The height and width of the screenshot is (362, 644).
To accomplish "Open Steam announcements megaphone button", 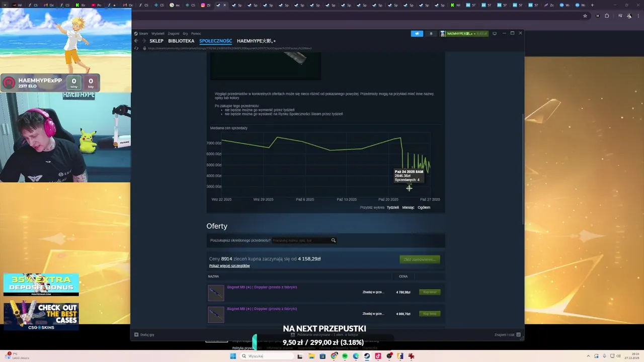I will (x=417, y=34).
